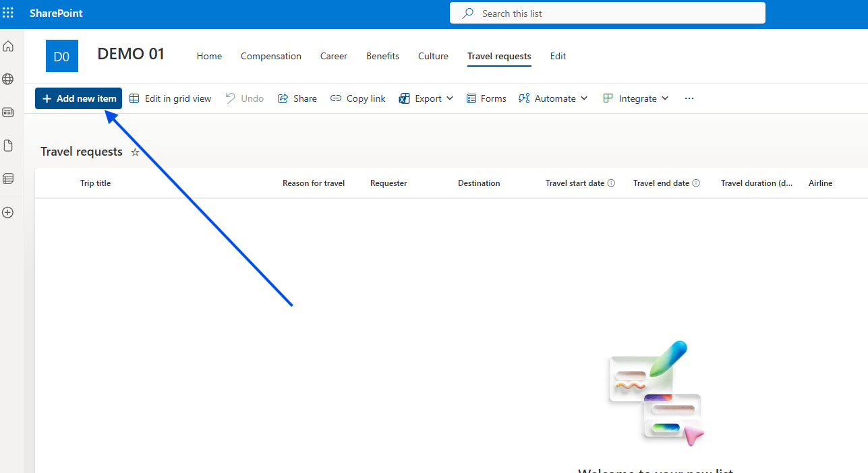The height and width of the screenshot is (473, 868).
Task: Expand the Export dropdown
Action: (426, 98)
